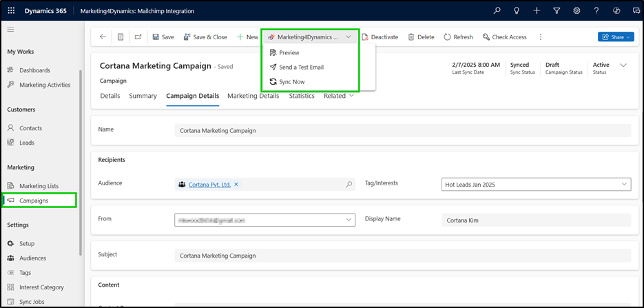
Task: Click Save & Close
Action: (x=205, y=37)
